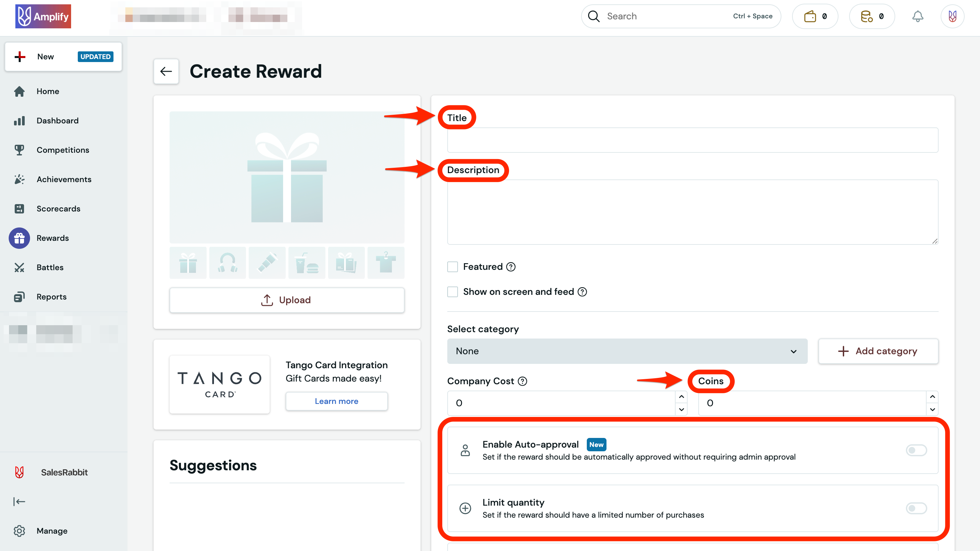The height and width of the screenshot is (551, 980).
Task: Open the notifications bell
Action: [918, 16]
